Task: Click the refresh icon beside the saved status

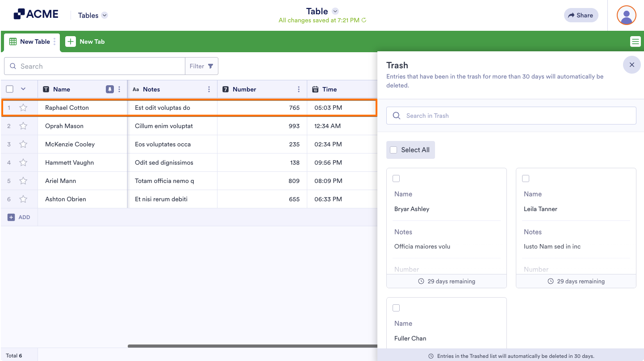Action: tap(364, 20)
